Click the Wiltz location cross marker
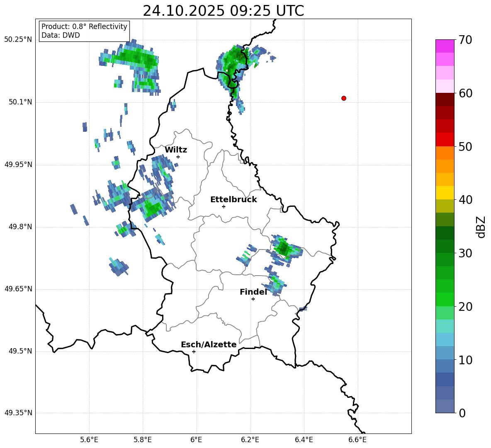This screenshot has width=491, height=448. (x=178, y=157)
